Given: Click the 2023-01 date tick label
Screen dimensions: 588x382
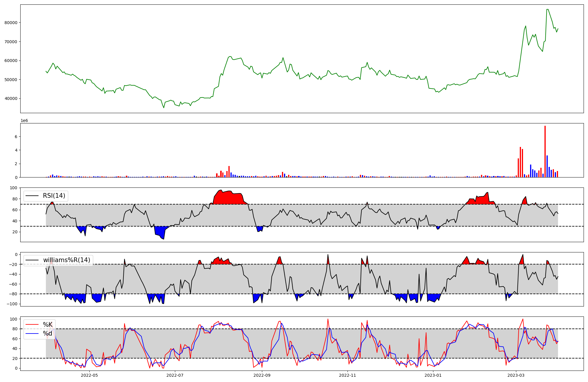Looking at the screenshot, I should tap(433, 375).
